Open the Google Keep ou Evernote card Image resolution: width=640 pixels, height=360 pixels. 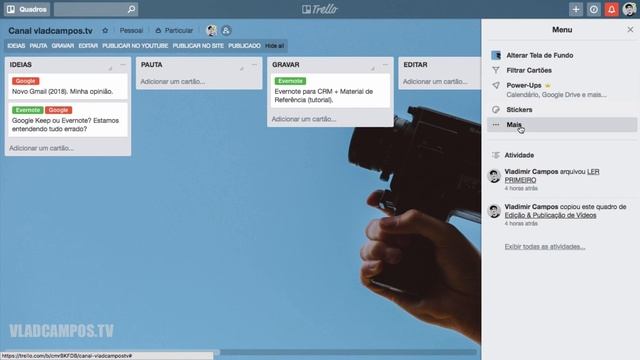[68, 120]
